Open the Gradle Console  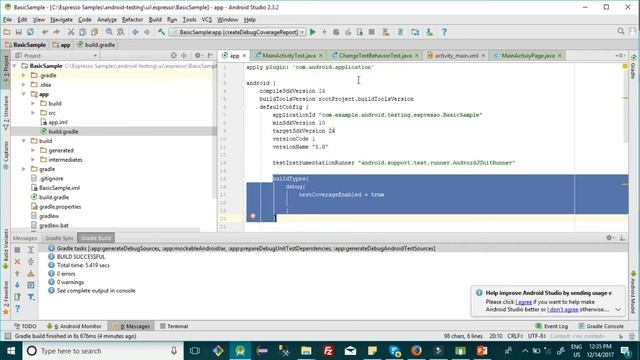pos(601,326)
